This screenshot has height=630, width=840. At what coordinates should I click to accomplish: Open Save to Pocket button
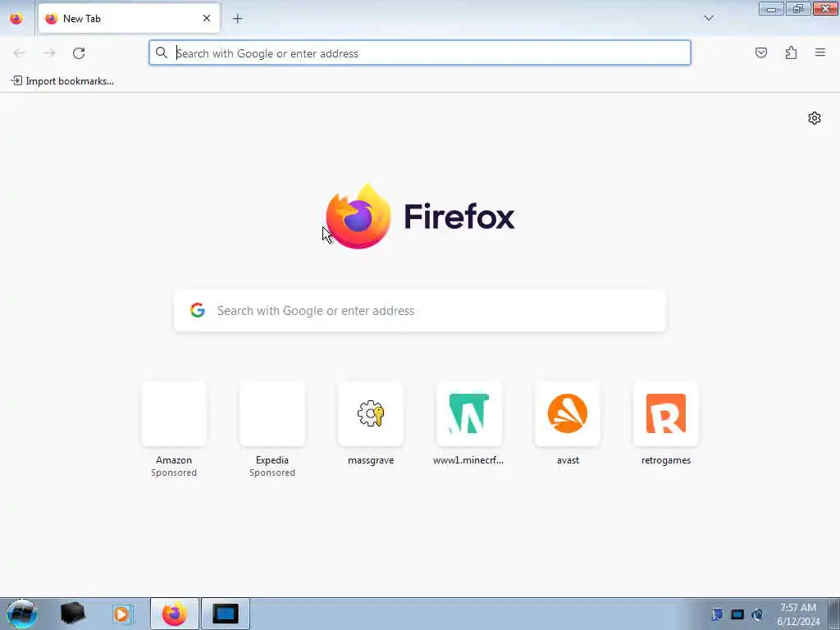pos(760,52)
